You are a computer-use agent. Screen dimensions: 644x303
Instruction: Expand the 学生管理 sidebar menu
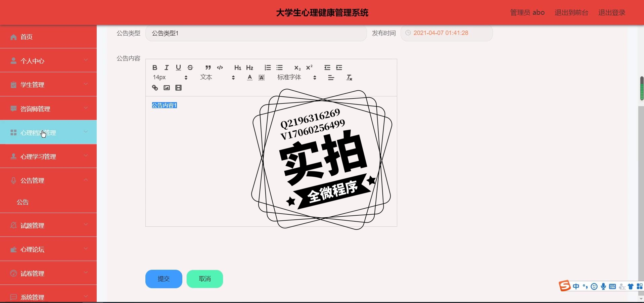[48, 84]
